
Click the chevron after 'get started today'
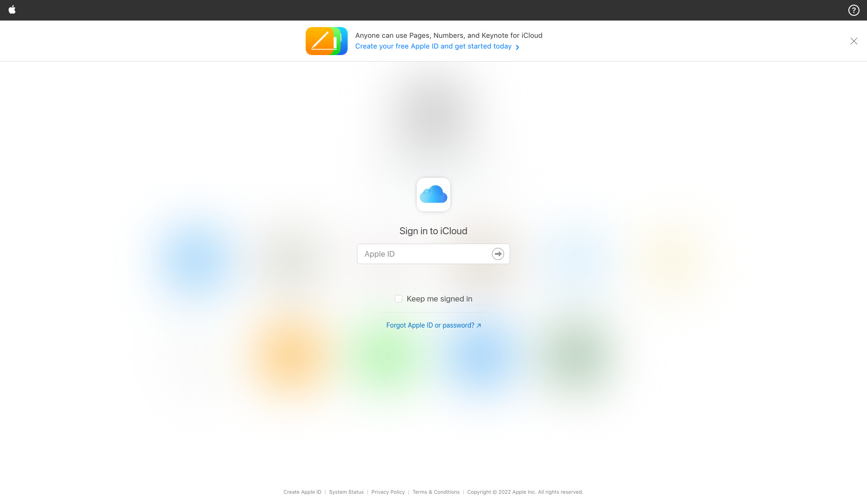click(x=517, y=47)
